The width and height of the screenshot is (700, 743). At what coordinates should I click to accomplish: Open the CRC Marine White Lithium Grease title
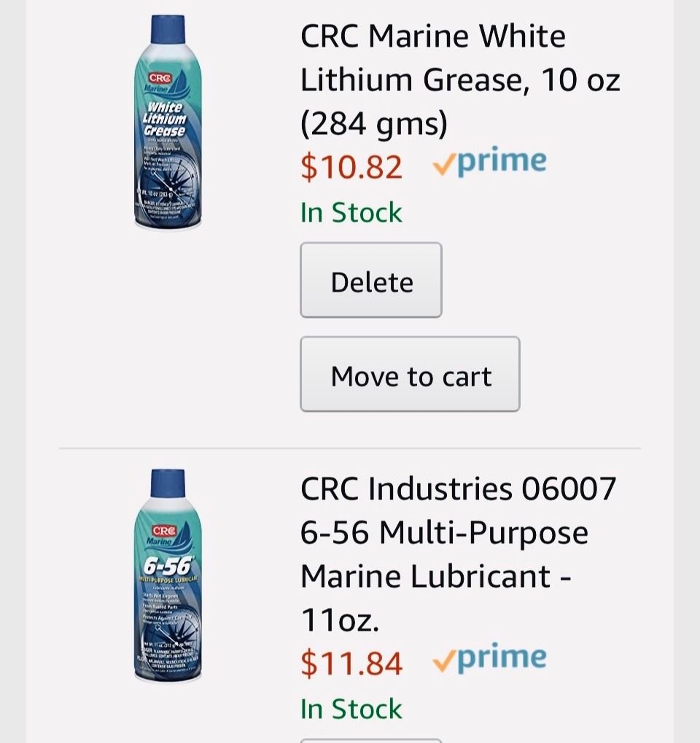[x=459, y=80]
